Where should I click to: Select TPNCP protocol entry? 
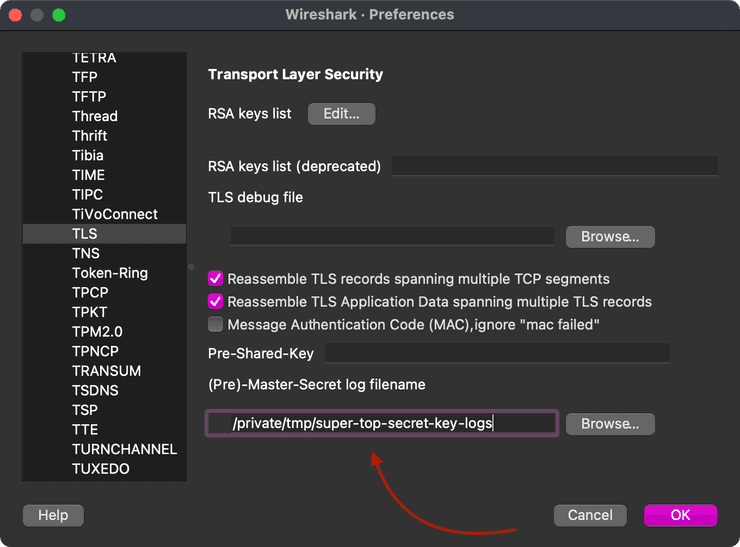104,351
